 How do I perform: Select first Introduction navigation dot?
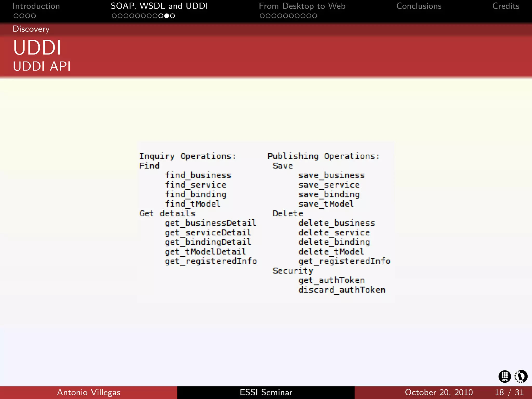(x=16, y=16)
